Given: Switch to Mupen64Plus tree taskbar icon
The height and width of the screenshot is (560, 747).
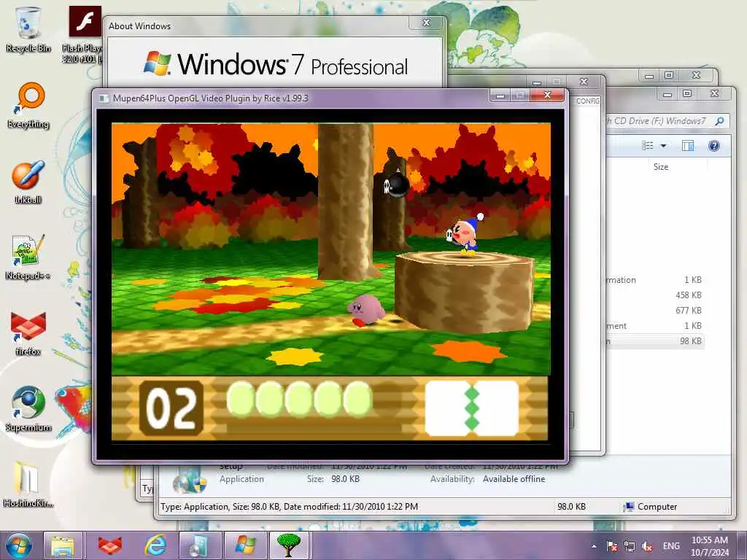Looking at the screenshot, I should pyautogui.click(x=290, y=545).
